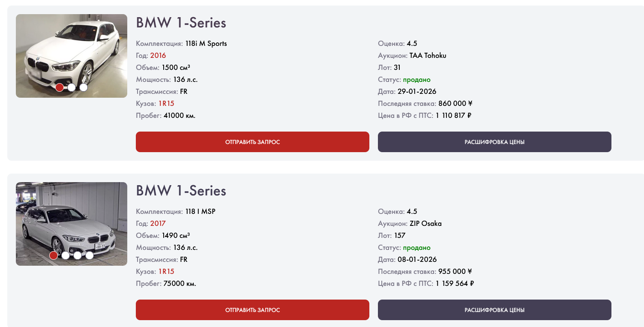Select first carousel dot on TAA Tohoku car photo
Image resolution: width=644 pixels, height=327 pixels.
(60, 87)
